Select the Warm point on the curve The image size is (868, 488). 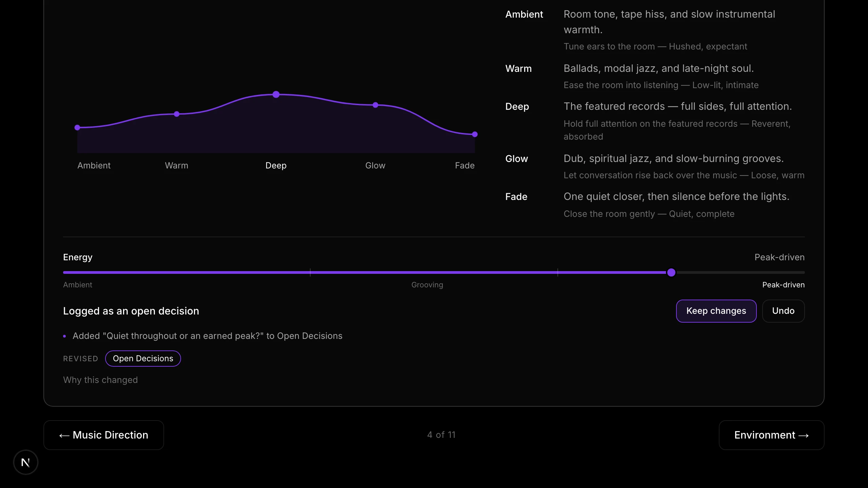177,114
